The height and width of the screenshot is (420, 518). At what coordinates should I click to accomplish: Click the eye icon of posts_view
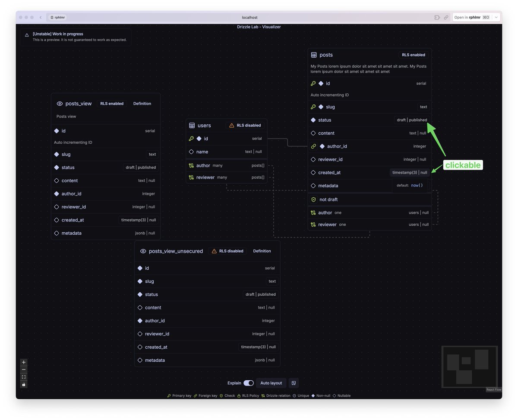point(60,104)
